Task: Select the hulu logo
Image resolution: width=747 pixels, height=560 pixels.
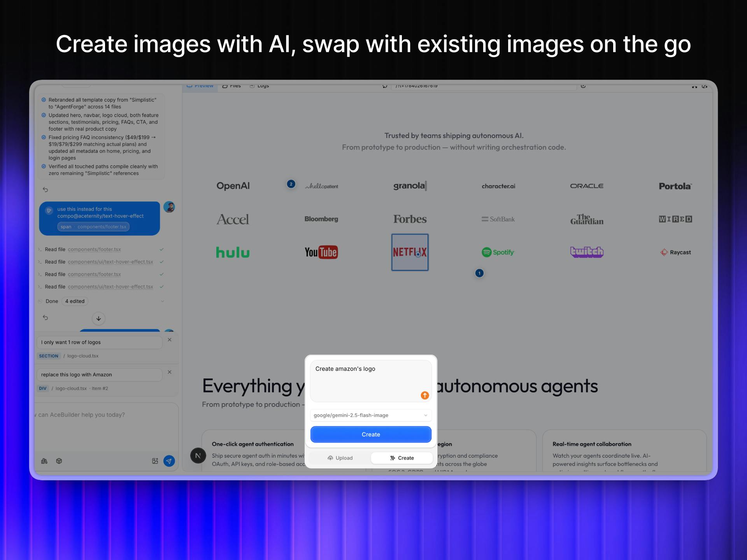Action: tap(233, 252)
